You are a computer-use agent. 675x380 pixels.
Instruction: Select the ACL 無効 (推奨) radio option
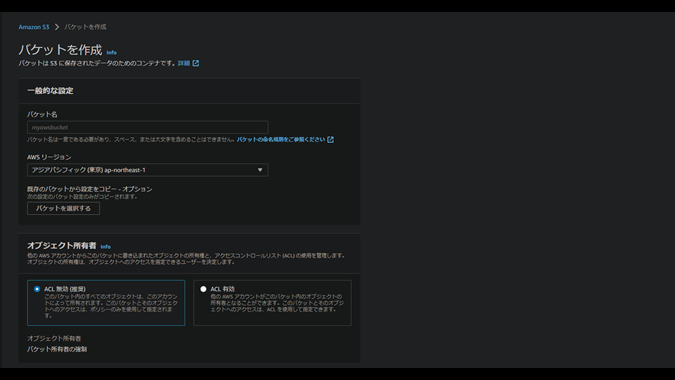point(37,289)
